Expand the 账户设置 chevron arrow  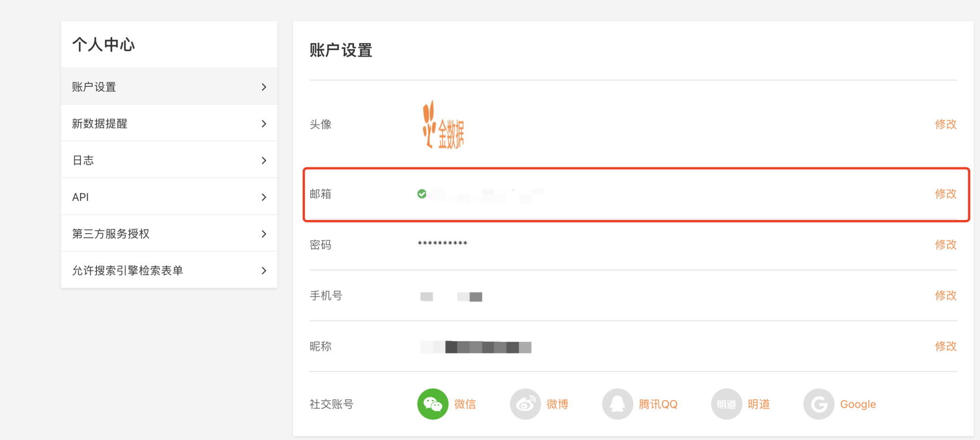tap(264, 87)
